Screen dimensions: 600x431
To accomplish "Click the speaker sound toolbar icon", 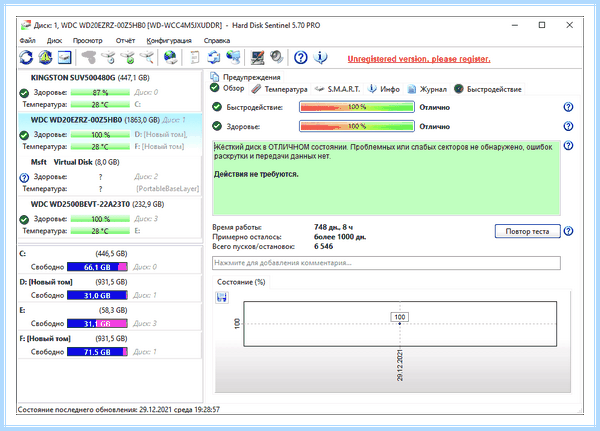I will pos(276,58).
